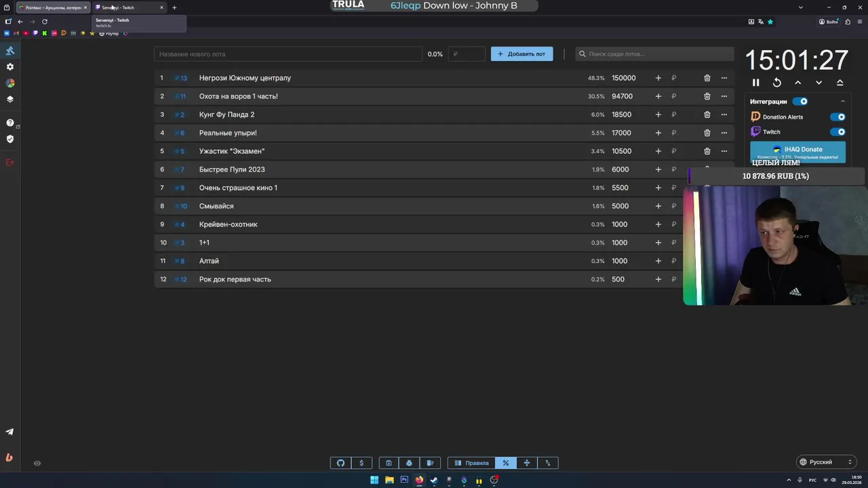Delete the Реальные упыри lot
Screen dimensions: 868x488
[x=707, y=133]
